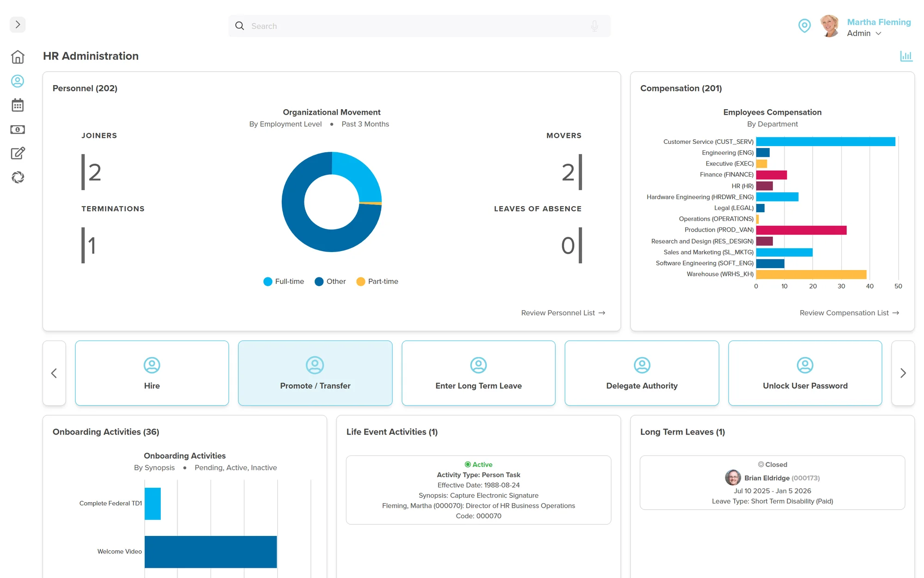Show previous quick actions with left arrow
Screen dimensions: 924x578
click(54, 373)
